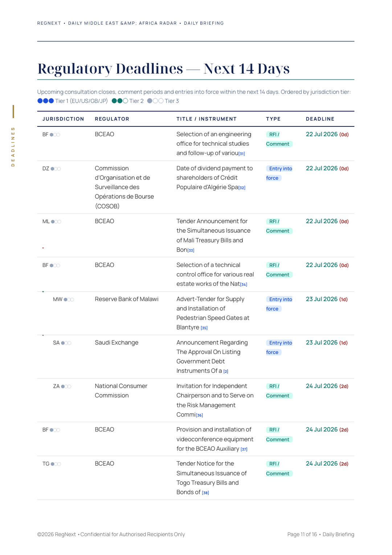Click 'RFI / Comment' tag in Togo Treasury Bills row
392x555 pixels.
(279, 469)
